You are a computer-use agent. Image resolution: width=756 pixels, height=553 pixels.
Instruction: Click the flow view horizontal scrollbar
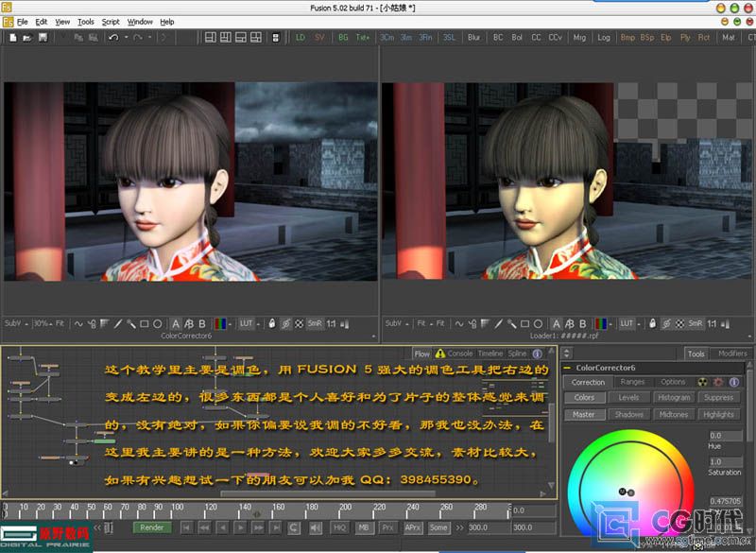328,493
